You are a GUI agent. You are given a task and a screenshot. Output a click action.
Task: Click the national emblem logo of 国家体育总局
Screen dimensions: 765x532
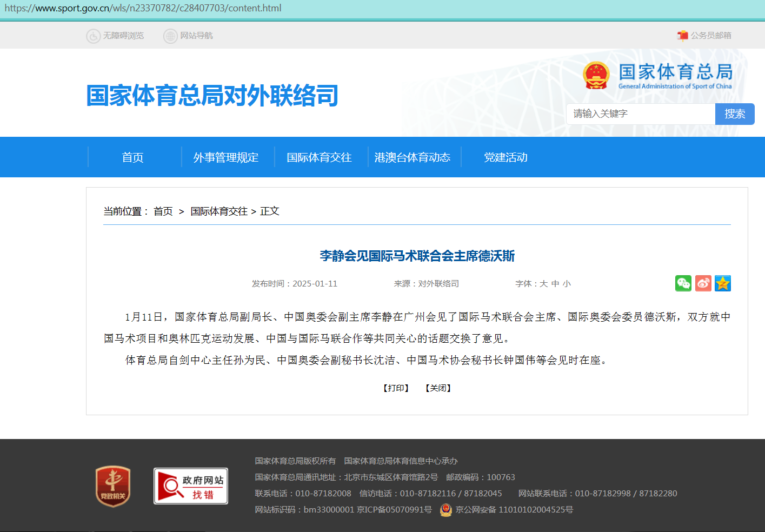tap(596, 76)
